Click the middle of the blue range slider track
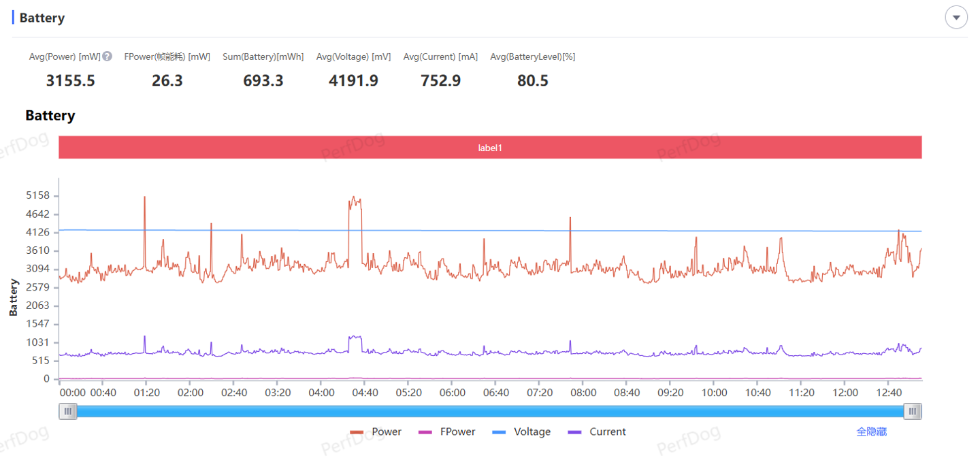 [490, 411]
